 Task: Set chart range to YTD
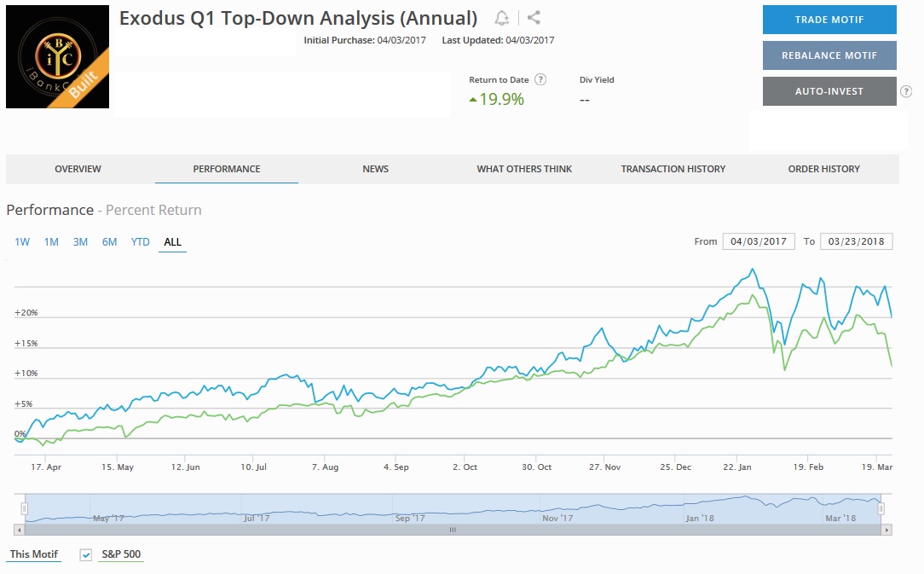click(141, 242)
